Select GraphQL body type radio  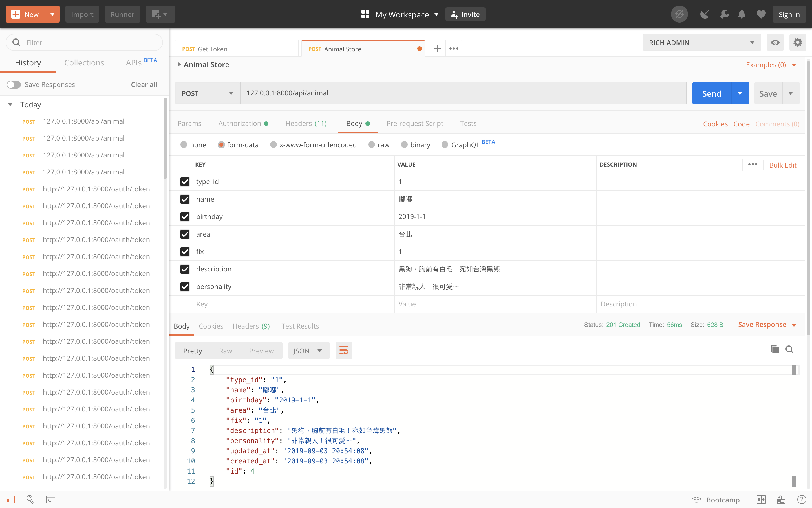445,144
